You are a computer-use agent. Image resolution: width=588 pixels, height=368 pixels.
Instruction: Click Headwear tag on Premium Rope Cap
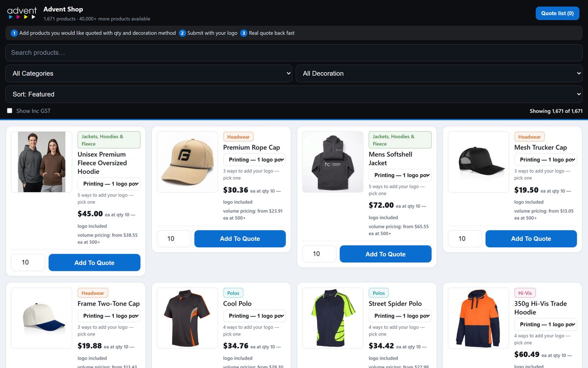238,137
